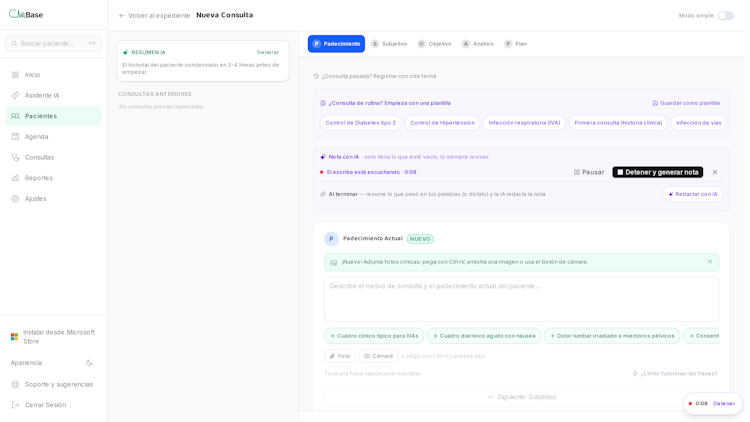Click Guardar como plantilla
750x422 pixels.
point(686,103)
